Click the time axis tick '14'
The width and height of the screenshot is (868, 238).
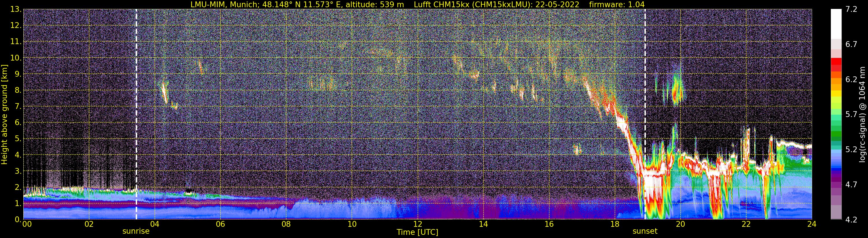pos(483,224)
